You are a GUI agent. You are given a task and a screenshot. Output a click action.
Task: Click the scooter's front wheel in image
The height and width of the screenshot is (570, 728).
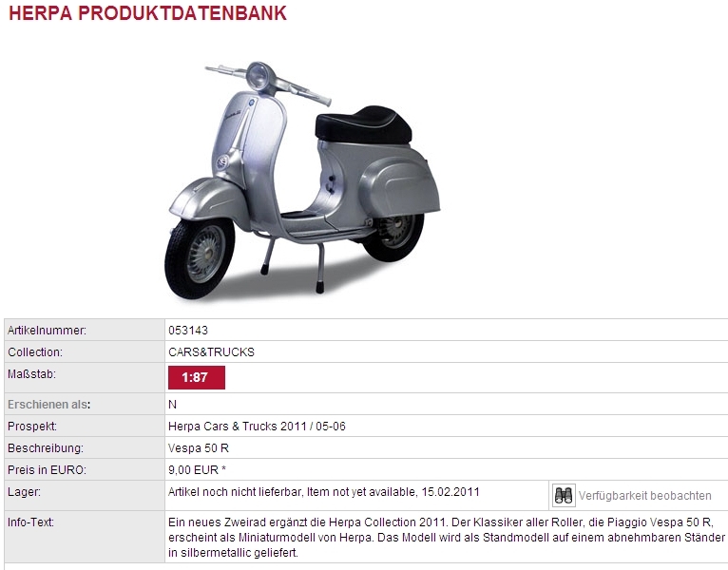[200, 257]
